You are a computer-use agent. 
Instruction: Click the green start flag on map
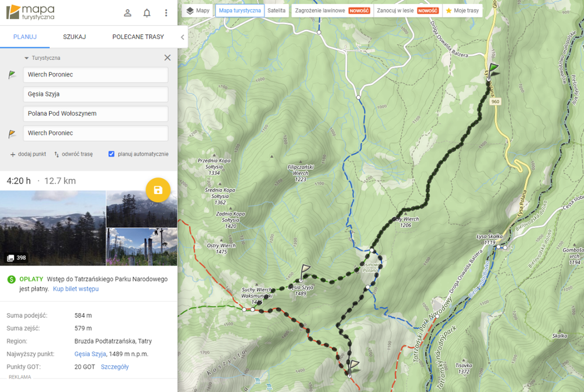493,70
